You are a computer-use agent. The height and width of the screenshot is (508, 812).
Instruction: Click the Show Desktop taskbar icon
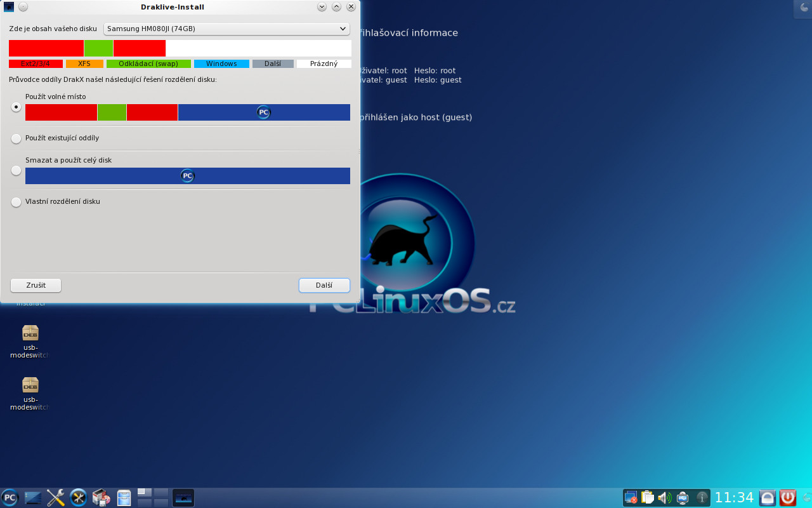pyautogui.click(x=33, y=498)
